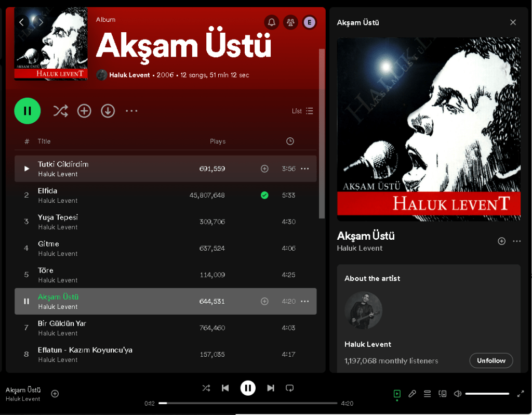Open the notifications bell

point(271,22)
